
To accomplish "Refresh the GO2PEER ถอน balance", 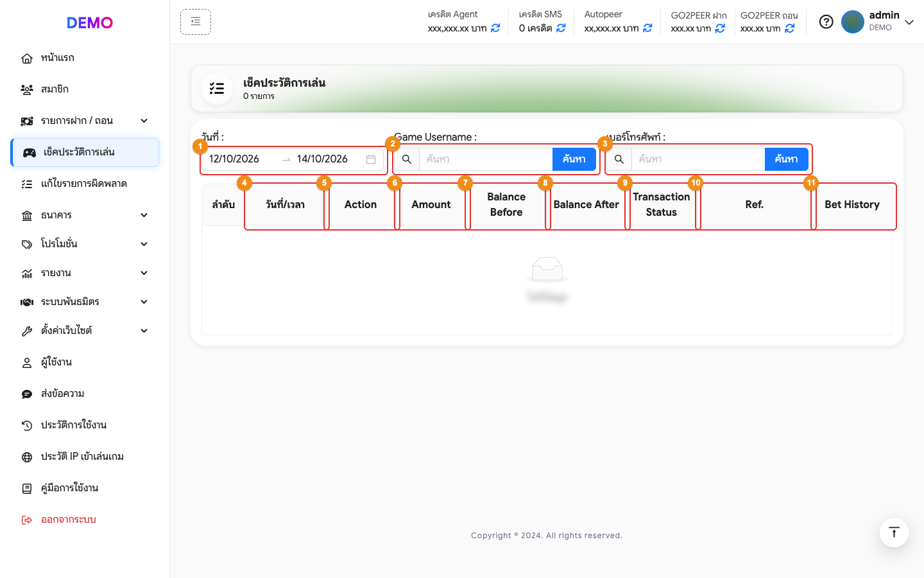I will (790, 28).
